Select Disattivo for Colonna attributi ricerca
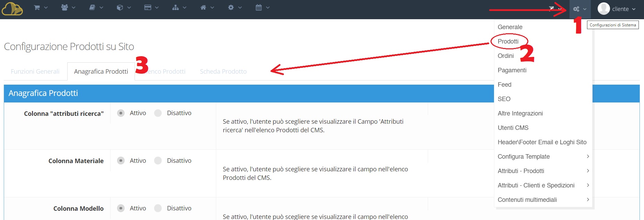This screenshot has height=220, width=644. point(158,113)
